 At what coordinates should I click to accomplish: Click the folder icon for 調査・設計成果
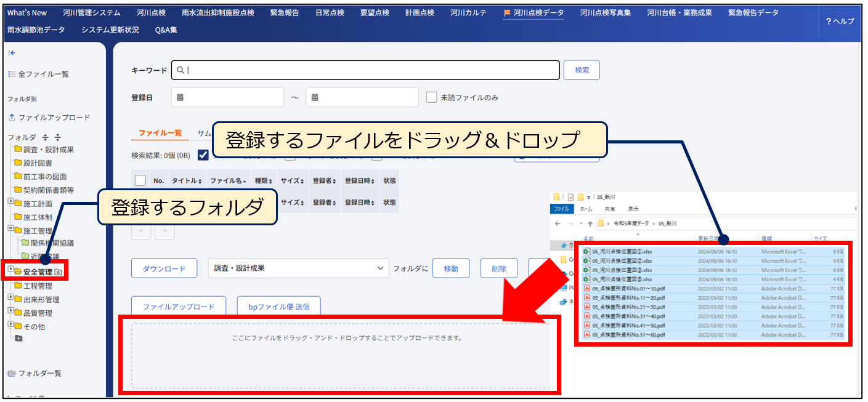pyautogui.click(x=18, y=150)
